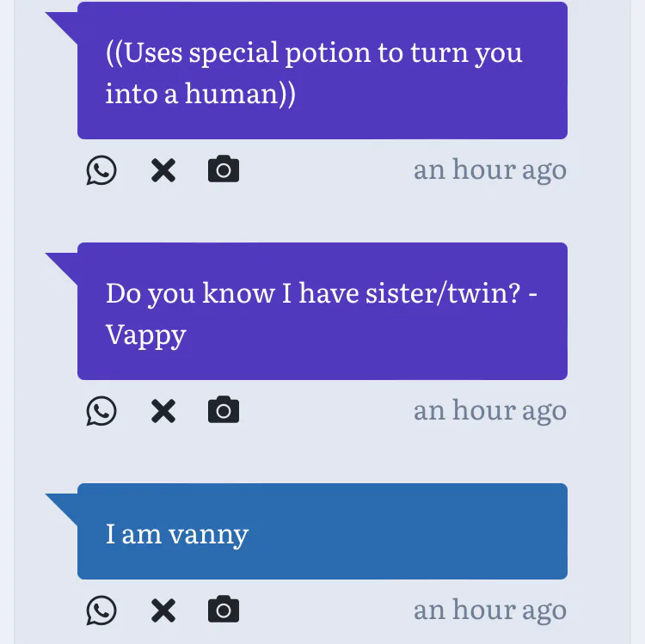
Task: Click 'an hour ago' below 'I am vanny'
Action: point(489,610)
